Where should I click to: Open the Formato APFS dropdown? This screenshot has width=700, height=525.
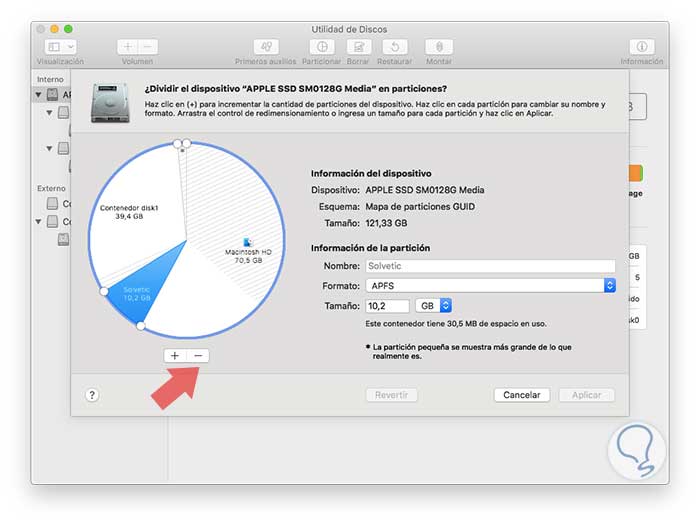[x=490, y=286]
